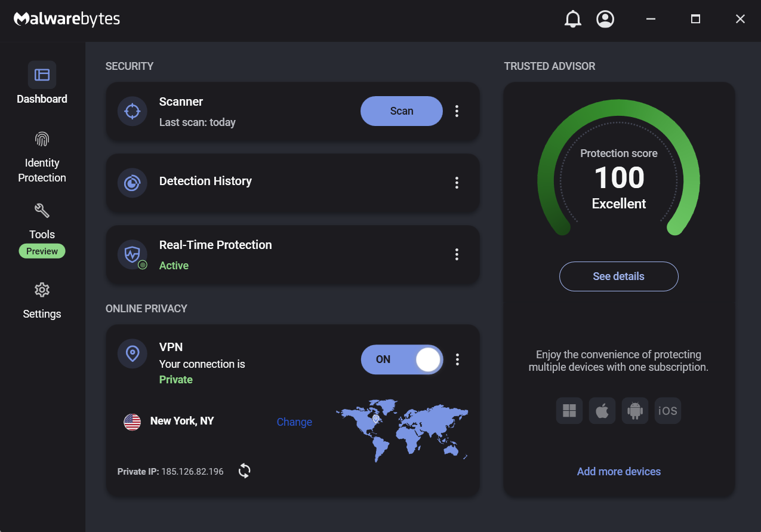Refresh the private IP address

click(x=244, y=471)
